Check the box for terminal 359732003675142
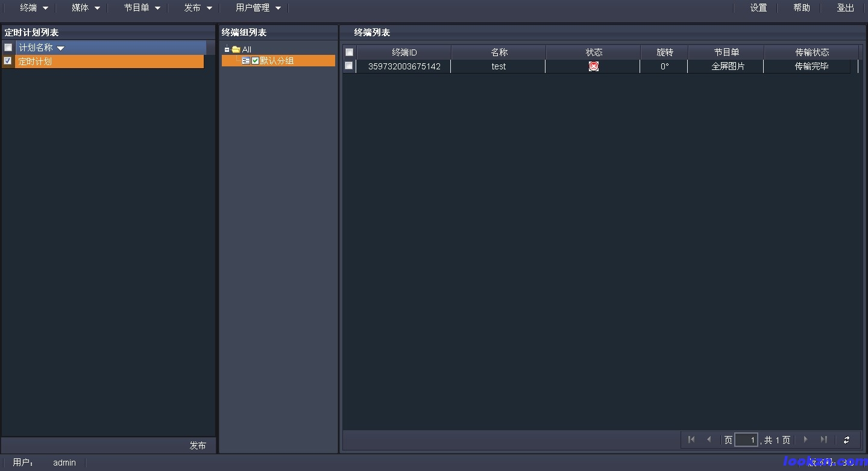The height and width of the screenshot is (471, 868). (x=348, y=66)
